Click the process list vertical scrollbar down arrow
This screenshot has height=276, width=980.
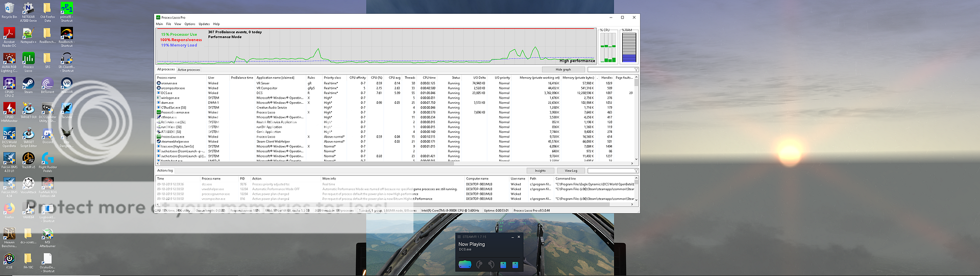tap(636, 159)
